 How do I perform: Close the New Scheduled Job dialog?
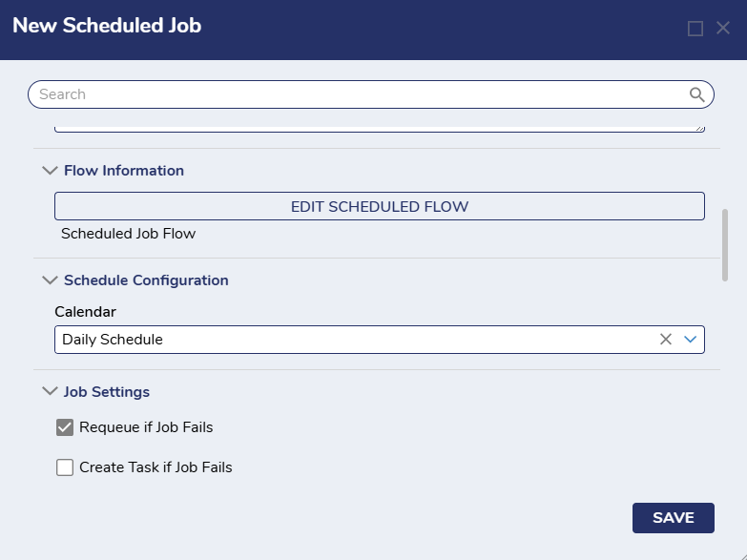point(723,29)
